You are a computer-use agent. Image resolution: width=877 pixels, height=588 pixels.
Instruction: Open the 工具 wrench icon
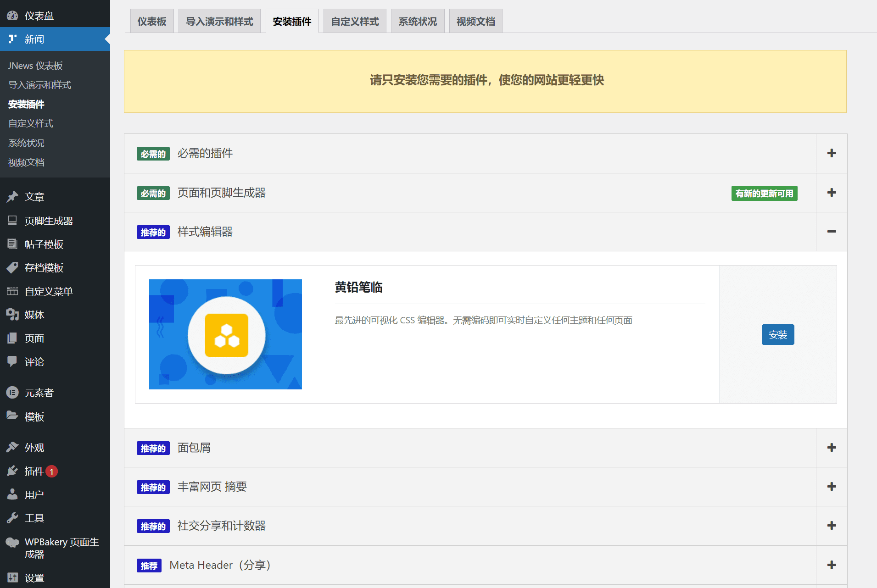pyautogui.click(x=12, y=518)
